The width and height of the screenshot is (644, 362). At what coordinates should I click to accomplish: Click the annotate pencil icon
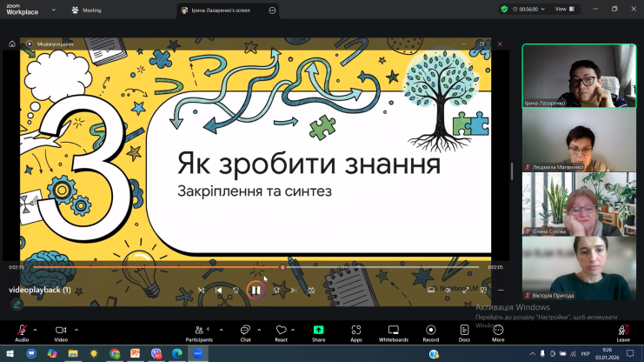pyautogui.click(x=17, y=305)
